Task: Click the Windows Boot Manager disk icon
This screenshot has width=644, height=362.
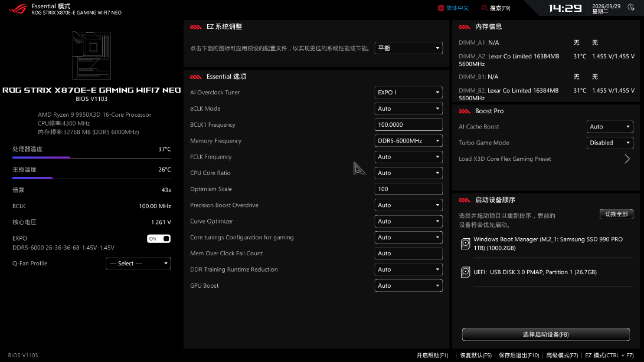Action: 465,244
